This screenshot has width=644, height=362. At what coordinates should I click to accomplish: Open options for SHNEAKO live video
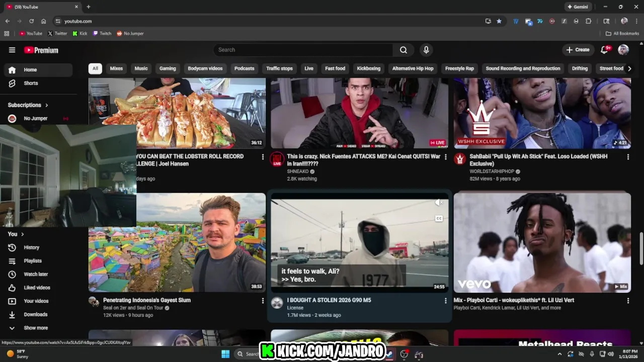(445, 157)
